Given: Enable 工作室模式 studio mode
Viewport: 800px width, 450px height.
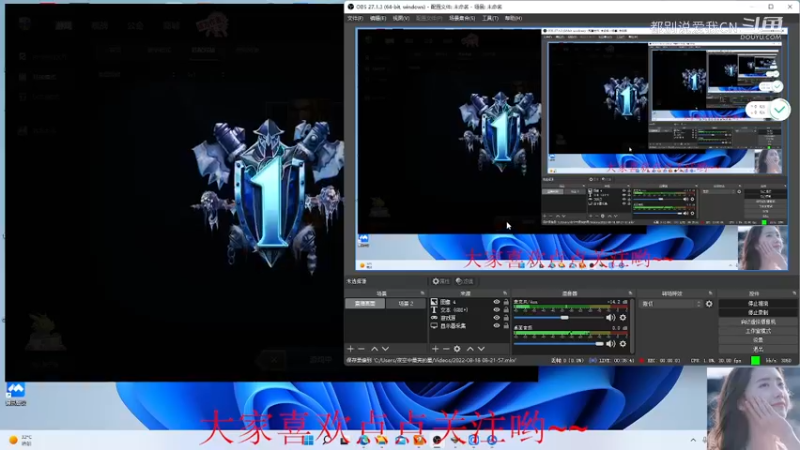Looking at the screenshot, I should pyautogui.click(x=758, y=331).
